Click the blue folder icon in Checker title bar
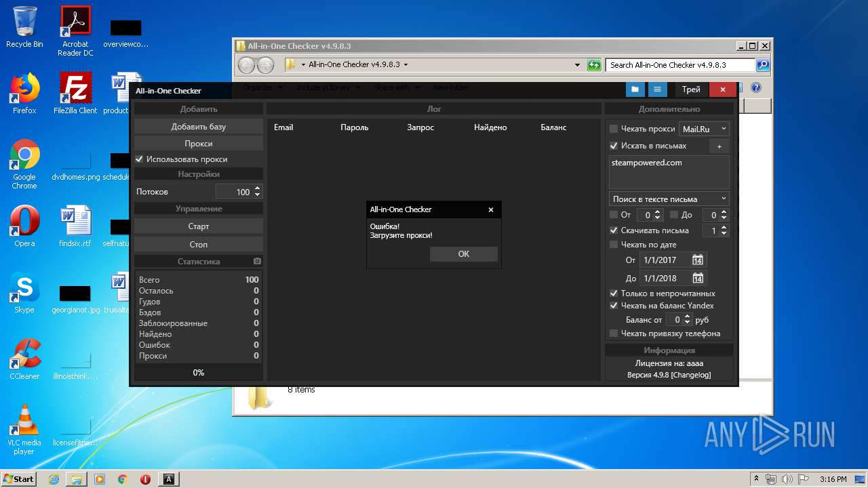Screen dimensions: 868x488 (635, 89)
